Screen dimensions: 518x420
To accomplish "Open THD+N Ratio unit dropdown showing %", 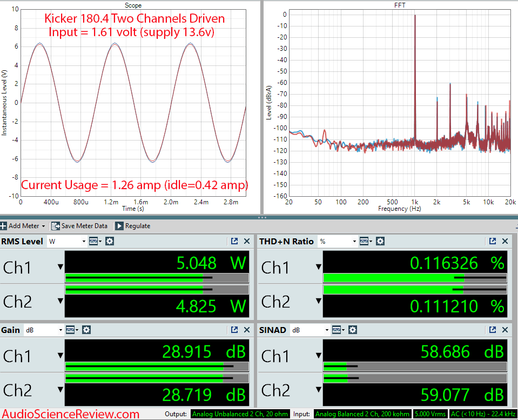I will pyautogui.click(x=338, y=242).
